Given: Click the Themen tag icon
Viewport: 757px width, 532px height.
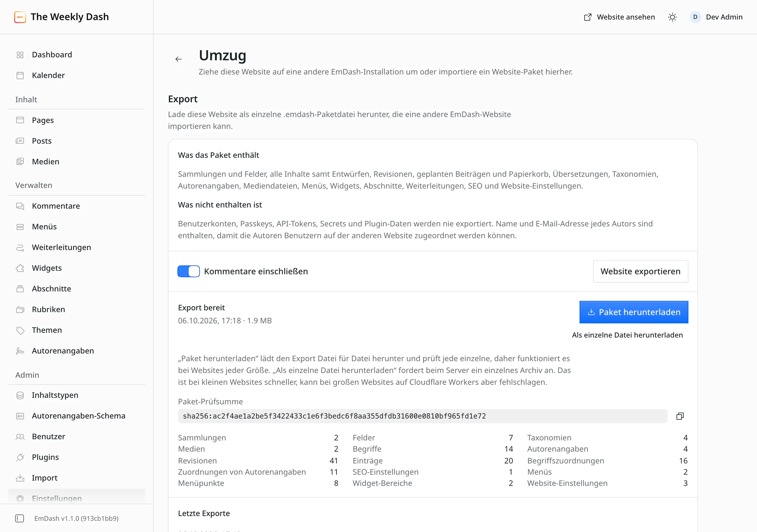Looking at the screenshot, I should pos(20,330).
